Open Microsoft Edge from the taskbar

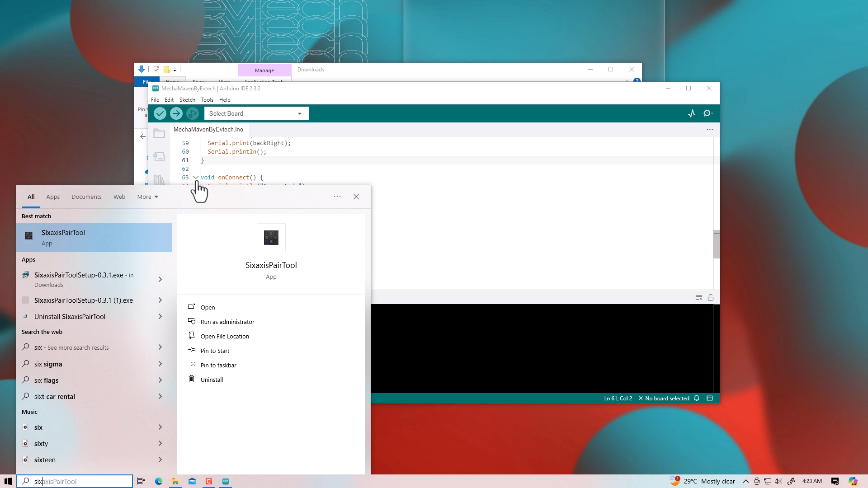click(x=159, y=481)
